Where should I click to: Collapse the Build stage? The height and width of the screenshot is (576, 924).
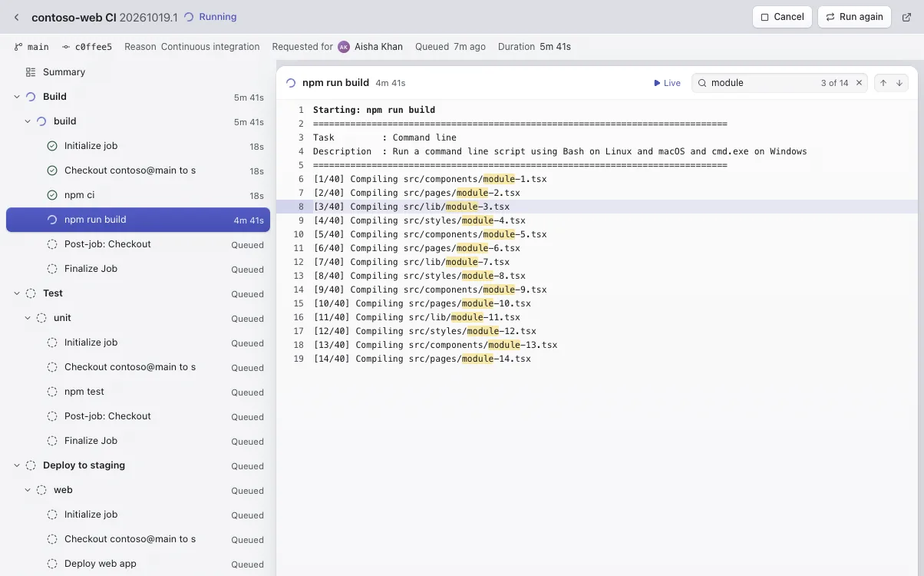(x=17, y=97)
